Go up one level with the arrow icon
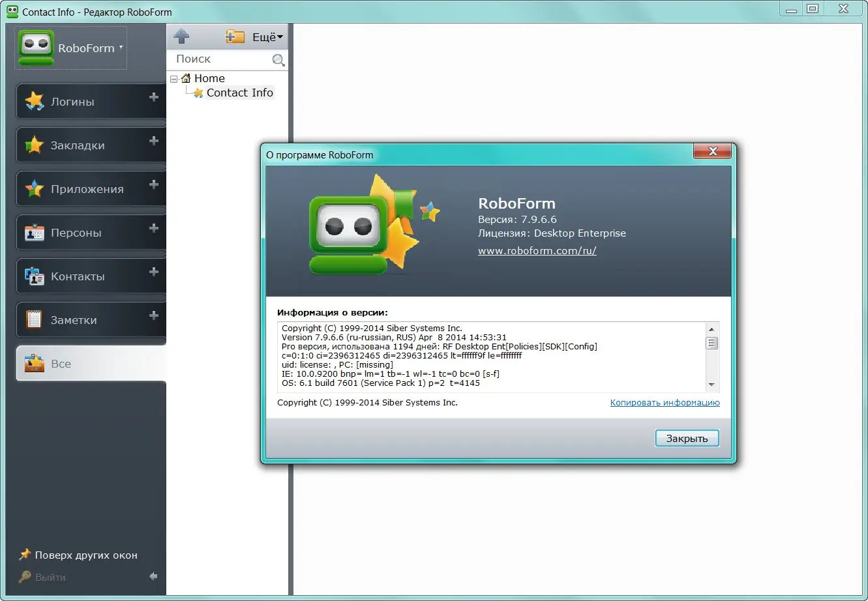Image resolution: width=868 pixels, height=601 pixels. (181, 37)
